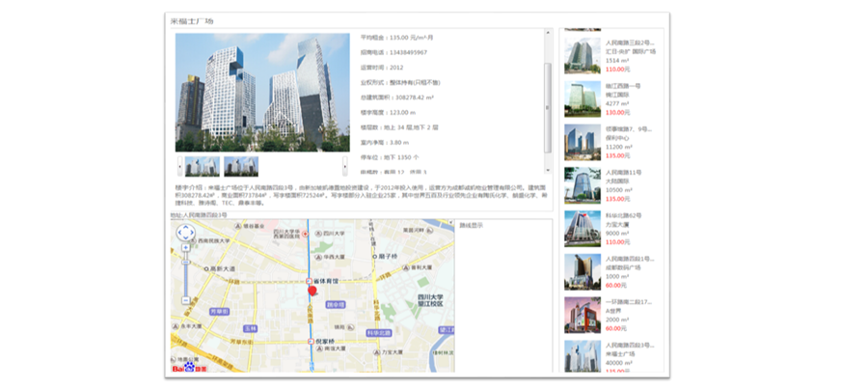Click the 南谊大厦 landmark icon on map
The image size is (868, 390).
319,349
